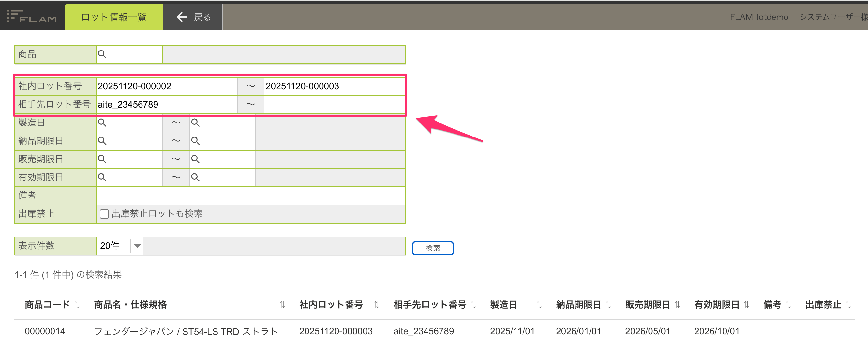Open 製造日 start date picker magnifier

click(102, 123)
